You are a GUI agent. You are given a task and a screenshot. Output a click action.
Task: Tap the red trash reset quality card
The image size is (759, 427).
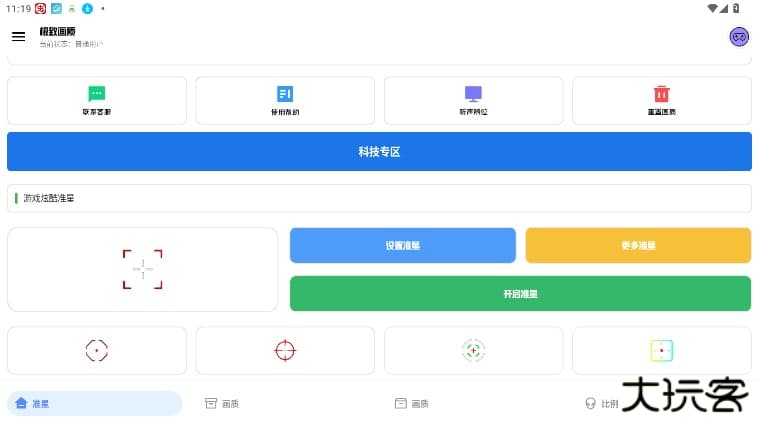[x=662, y=101]
